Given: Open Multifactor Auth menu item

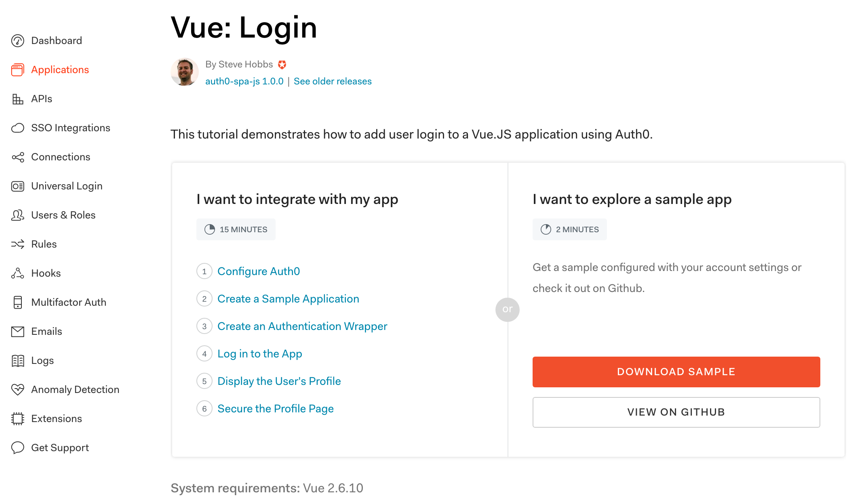Looking at the screenshot, I should 69,303.
